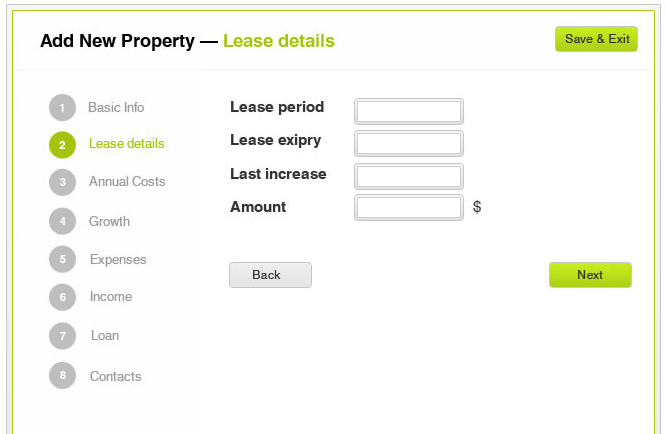Go to Basic Info step
The width and height of the screenshot is (666, 434).
(x=116, y=107)
